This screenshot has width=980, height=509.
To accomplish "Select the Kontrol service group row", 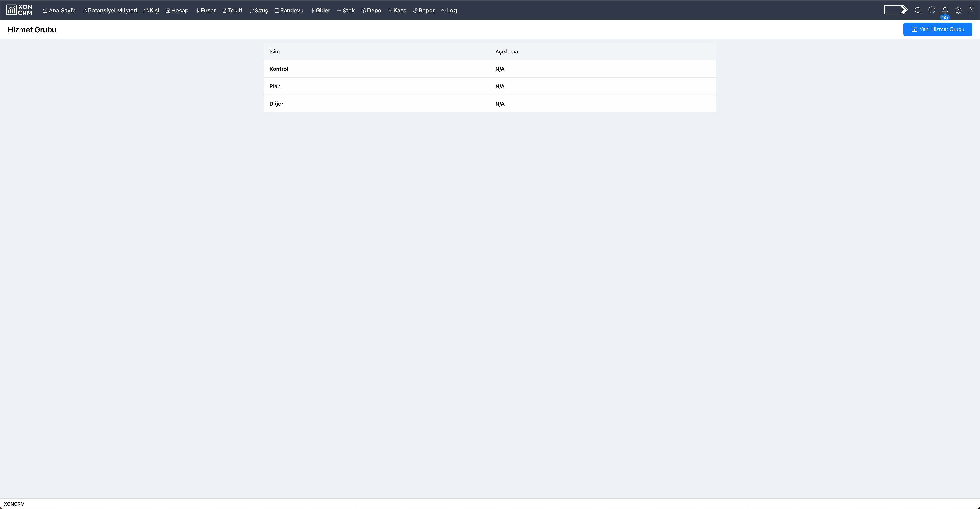I will [x=490, y=69].
